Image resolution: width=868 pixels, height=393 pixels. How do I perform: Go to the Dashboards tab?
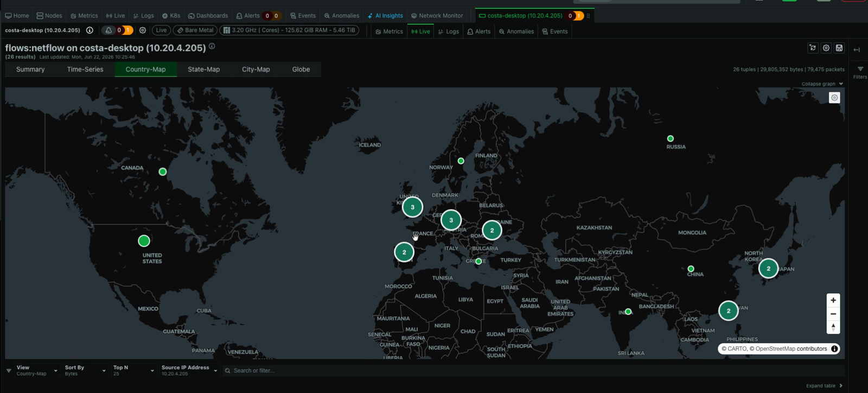tap(208, 16)
